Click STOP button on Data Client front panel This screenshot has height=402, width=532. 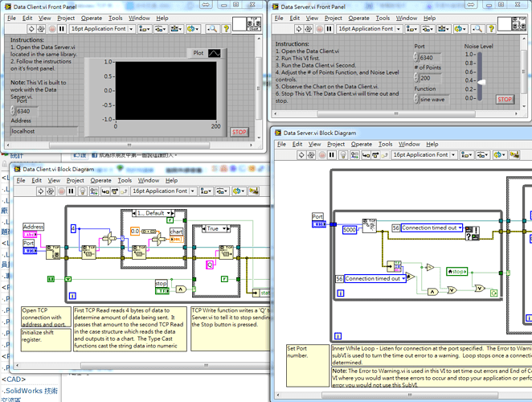point(239,132)
